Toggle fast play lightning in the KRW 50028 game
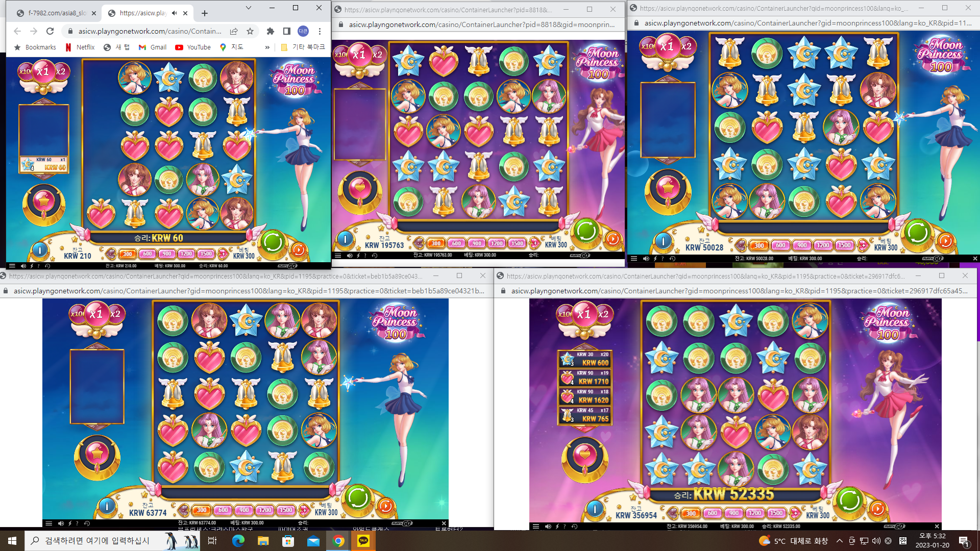The image size is (980, 551). (x=655, y=259)
